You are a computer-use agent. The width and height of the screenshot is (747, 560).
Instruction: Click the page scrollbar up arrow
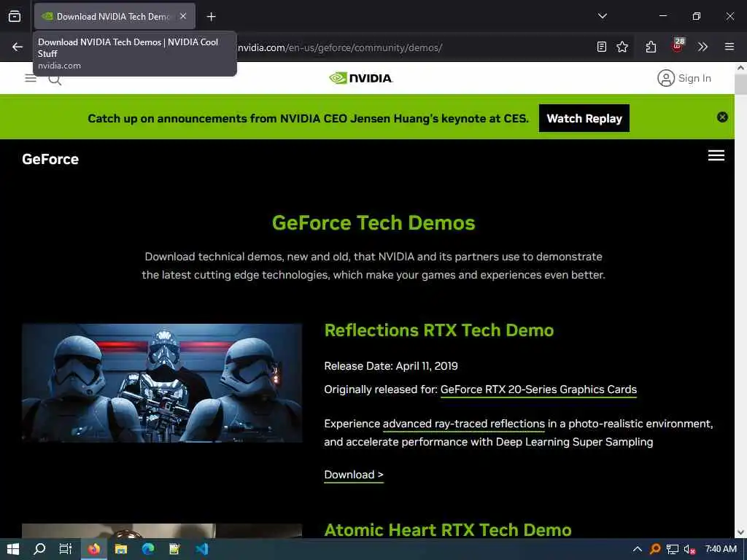coord(741,68)
